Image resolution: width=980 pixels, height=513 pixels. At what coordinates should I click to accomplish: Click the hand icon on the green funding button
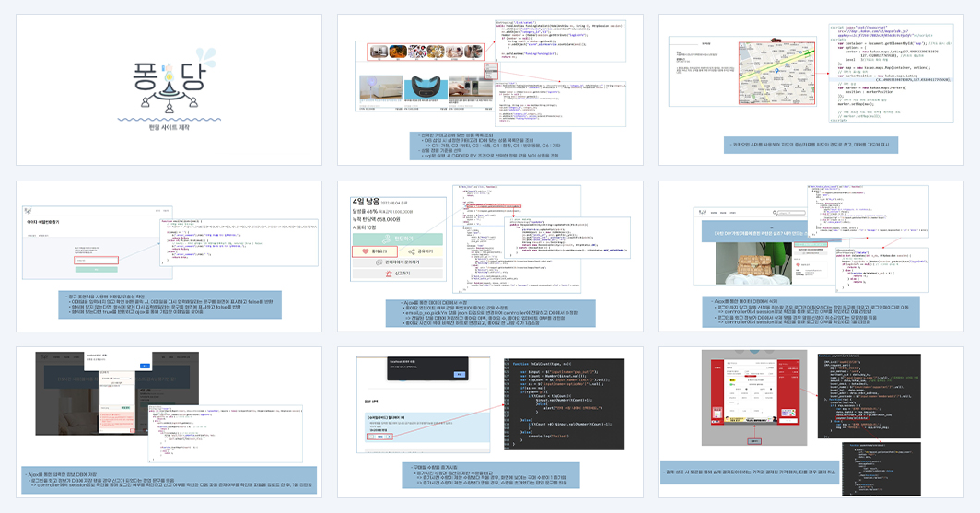388,239
